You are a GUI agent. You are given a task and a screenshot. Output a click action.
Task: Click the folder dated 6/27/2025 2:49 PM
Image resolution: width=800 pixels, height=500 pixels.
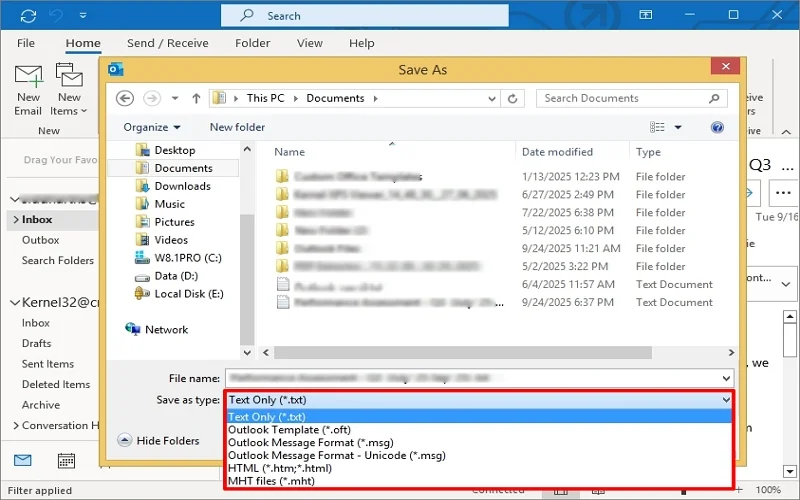(395, 194)
